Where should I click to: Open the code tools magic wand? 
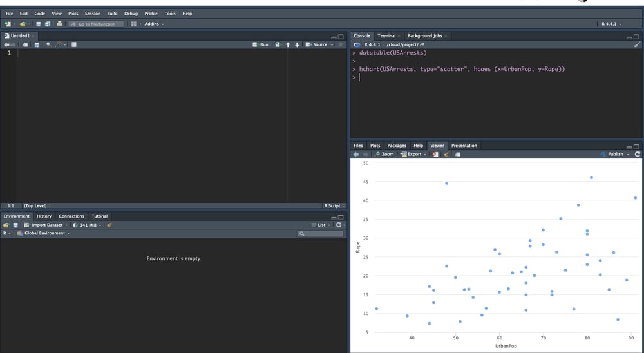coord(59,44)
